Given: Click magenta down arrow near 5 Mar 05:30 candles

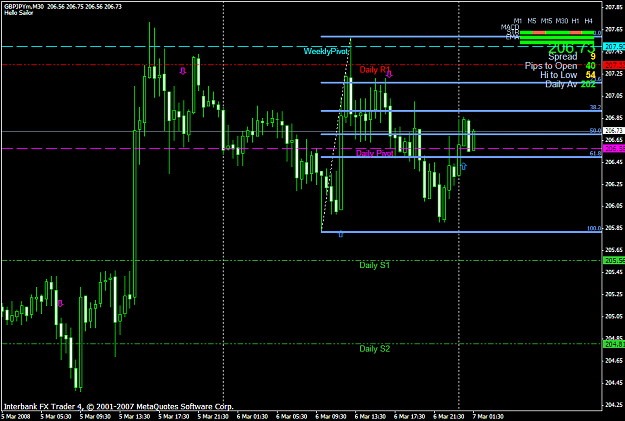Looking at the screenshot, I should click(60, 303).
